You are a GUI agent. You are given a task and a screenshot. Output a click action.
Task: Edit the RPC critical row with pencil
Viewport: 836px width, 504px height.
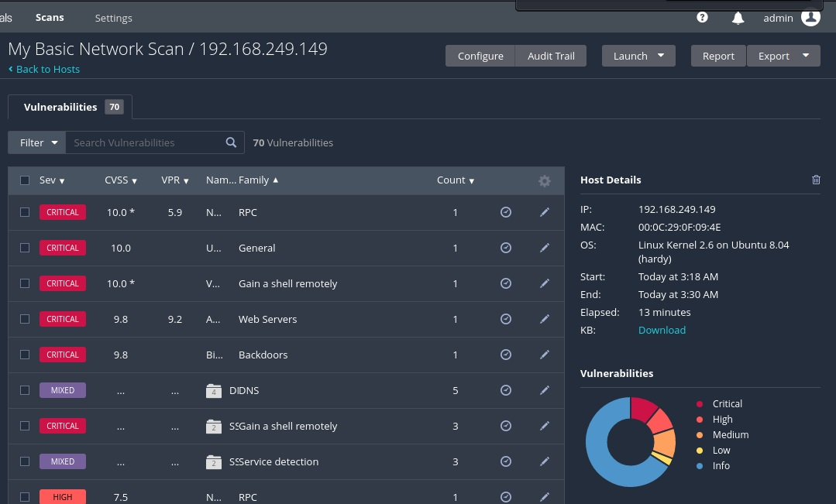[545, 212]
